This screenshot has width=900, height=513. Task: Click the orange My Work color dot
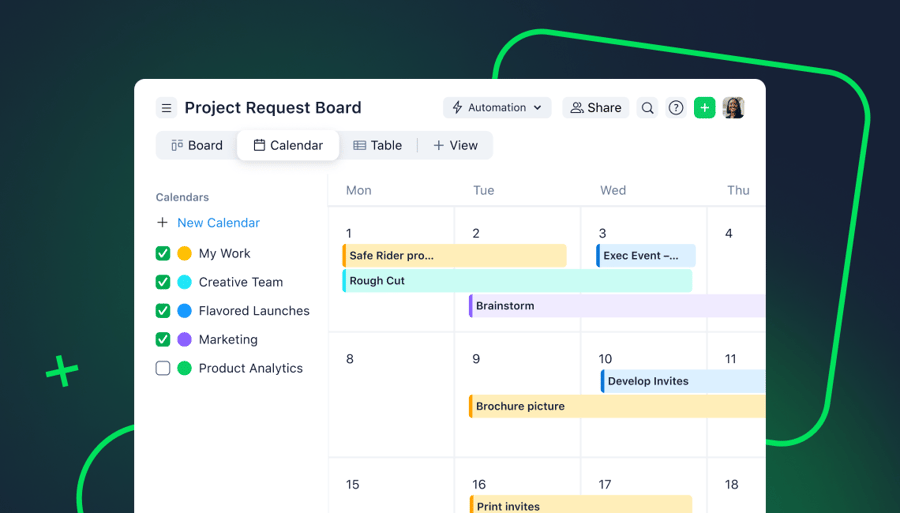(184, 254)
